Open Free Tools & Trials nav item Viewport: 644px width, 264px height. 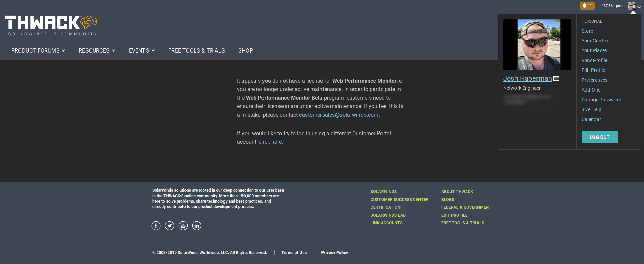pyautogui.click(x=196, y=50)
